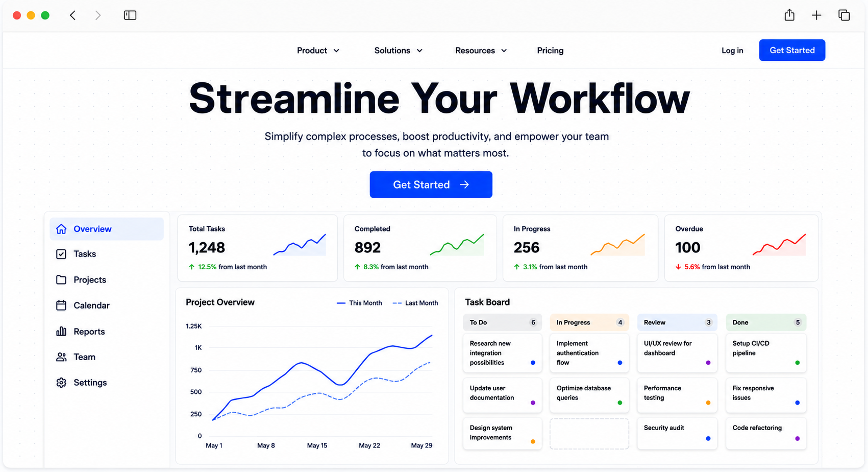Click green up arrow beside 8.3%
868x472 pixels.
click(x=357, y=267)
